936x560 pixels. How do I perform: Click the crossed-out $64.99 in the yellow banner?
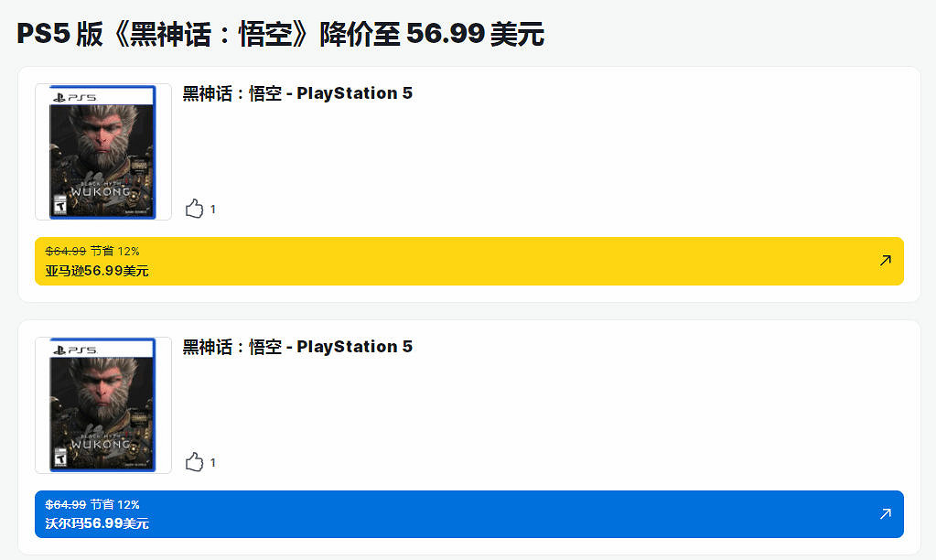66,251
